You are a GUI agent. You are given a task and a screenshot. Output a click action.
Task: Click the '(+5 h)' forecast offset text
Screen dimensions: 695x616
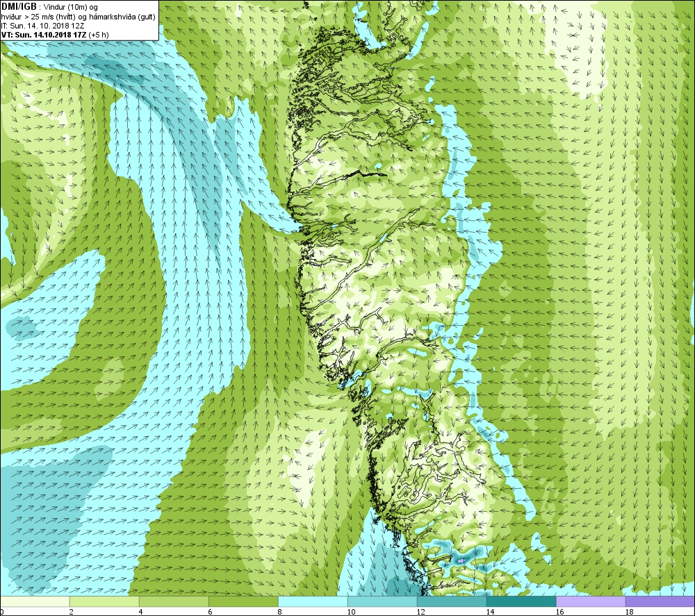(99, 35)
